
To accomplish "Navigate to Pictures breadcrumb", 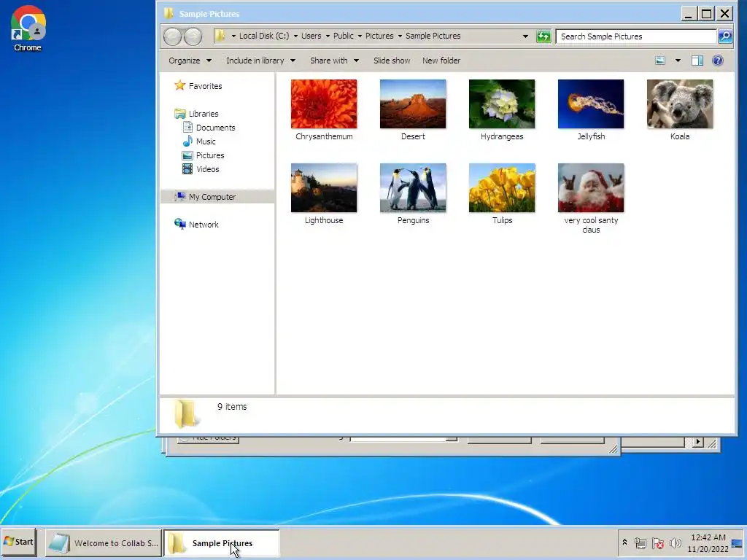I will pyautogui.click(x=379, y=36).
